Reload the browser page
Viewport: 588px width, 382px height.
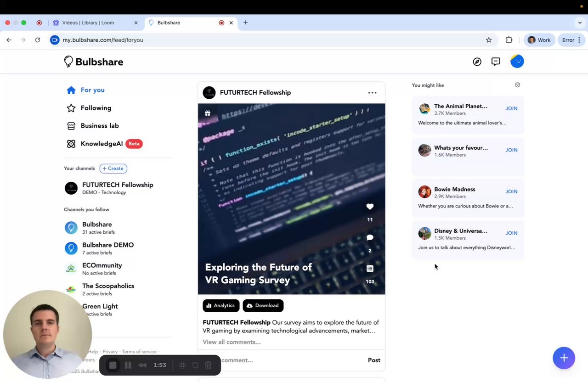[x=38, y=40]
